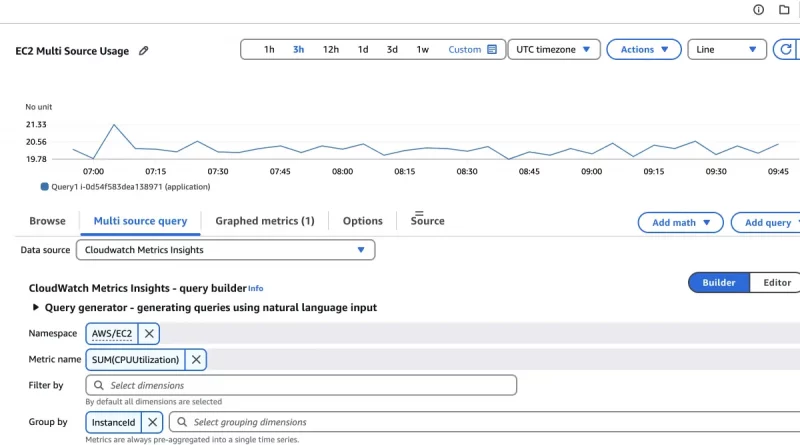800x445 pixels.
Task: Edit dashboard title with pencil icon
Action: coord(143,51)
